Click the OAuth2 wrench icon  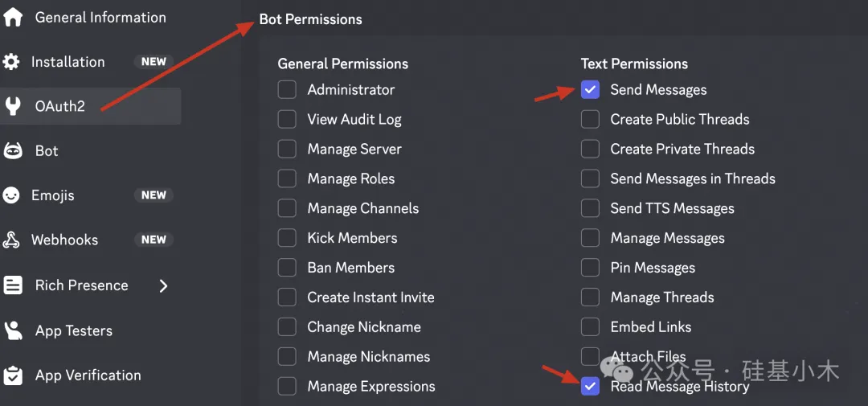point(13,106)
